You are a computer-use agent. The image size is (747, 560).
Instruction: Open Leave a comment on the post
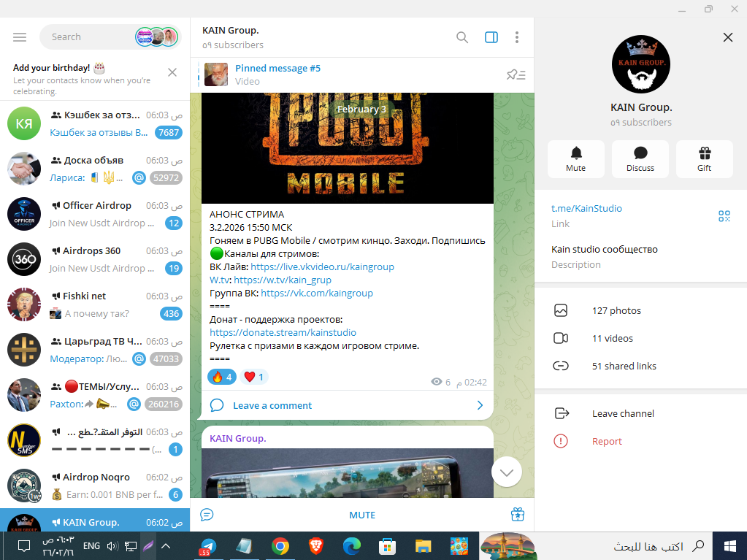point(272,405)
